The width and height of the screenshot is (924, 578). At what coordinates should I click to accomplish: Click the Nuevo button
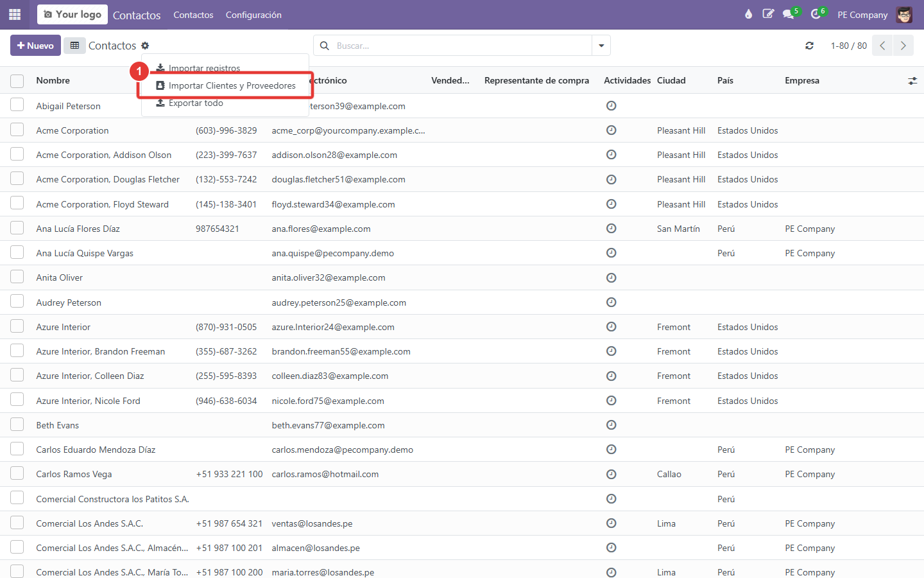click(x=35, y=46)
